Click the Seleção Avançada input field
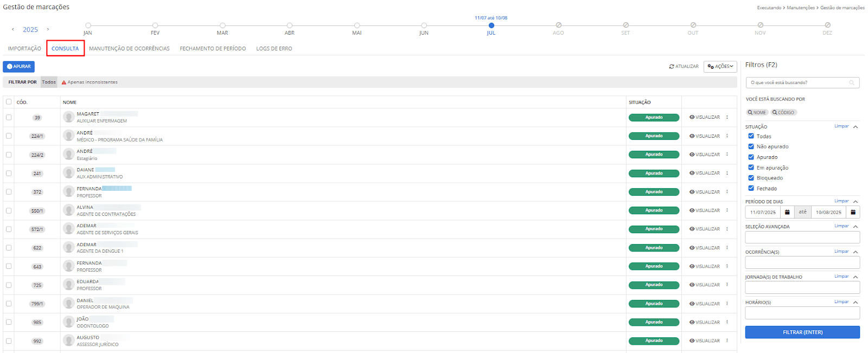 802,238
